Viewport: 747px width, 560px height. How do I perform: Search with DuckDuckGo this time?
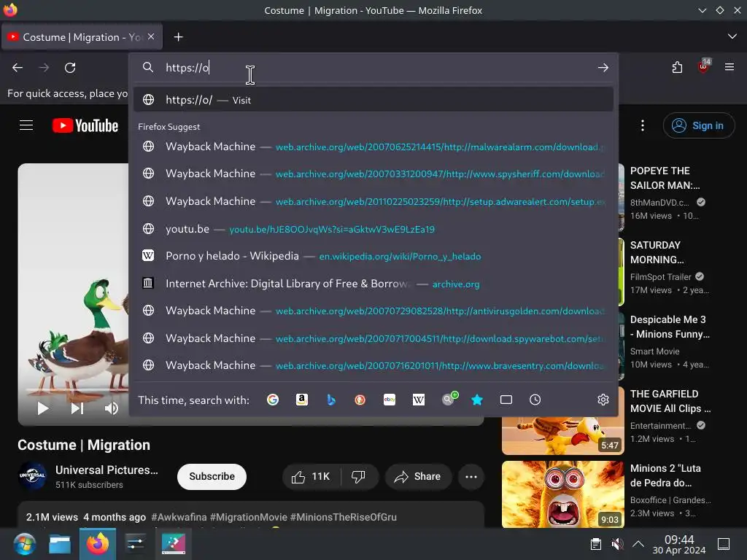[x=360, y=400]
